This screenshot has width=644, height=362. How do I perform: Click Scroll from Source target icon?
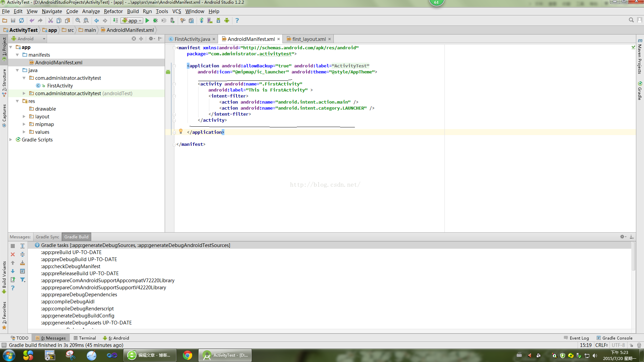(134, 39)
